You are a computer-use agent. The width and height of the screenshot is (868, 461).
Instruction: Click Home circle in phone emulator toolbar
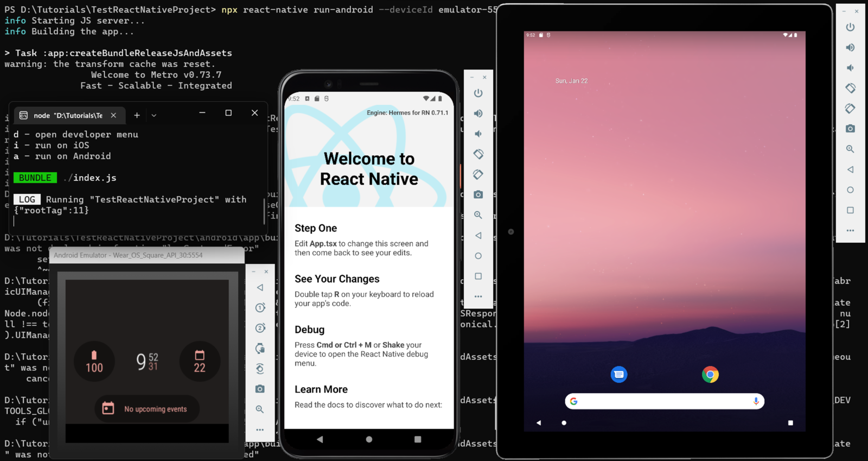tap(478, 256)
